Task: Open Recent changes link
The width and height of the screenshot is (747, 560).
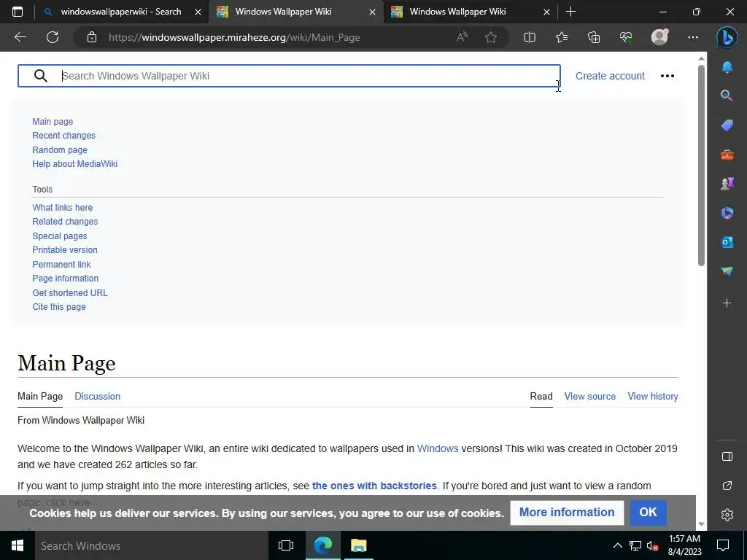Action: (64, 135)
